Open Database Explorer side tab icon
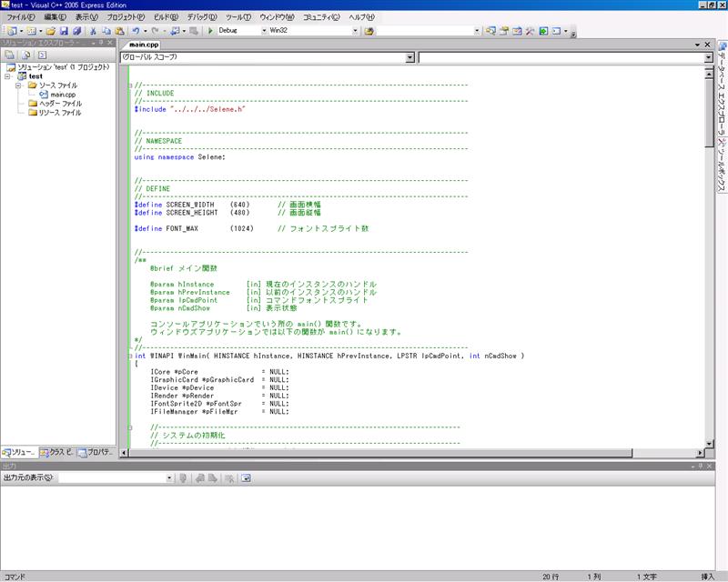 (x=722, y=47)
